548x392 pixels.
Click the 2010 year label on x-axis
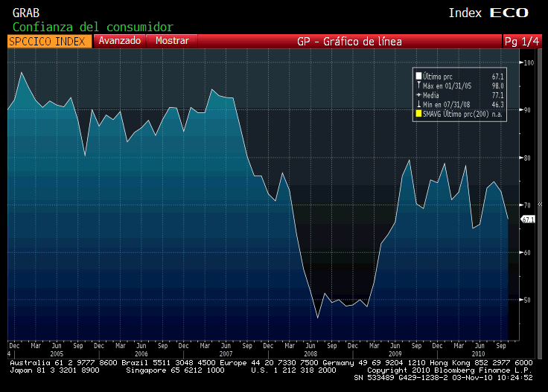pos(479,353)
